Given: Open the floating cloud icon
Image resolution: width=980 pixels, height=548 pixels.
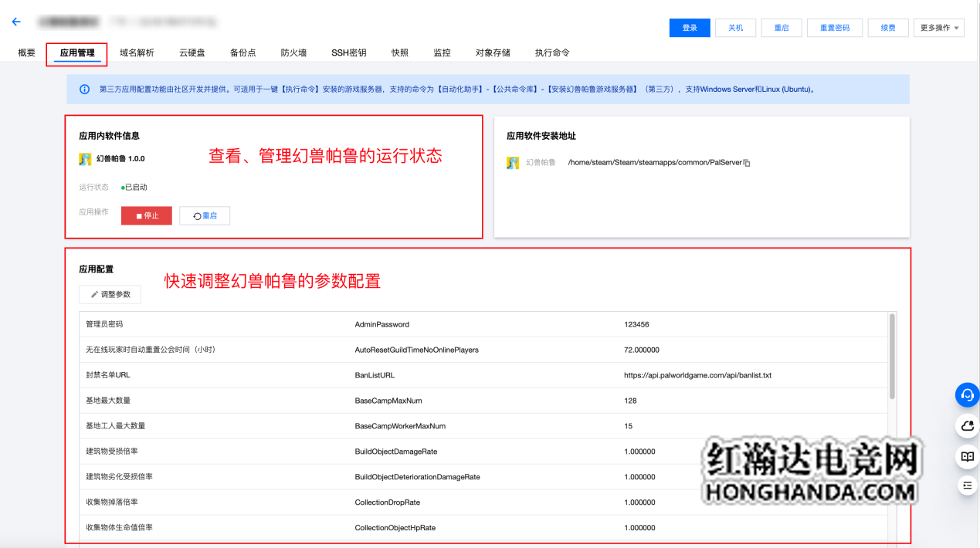Looking at the screenshot, I should point(967,425).
